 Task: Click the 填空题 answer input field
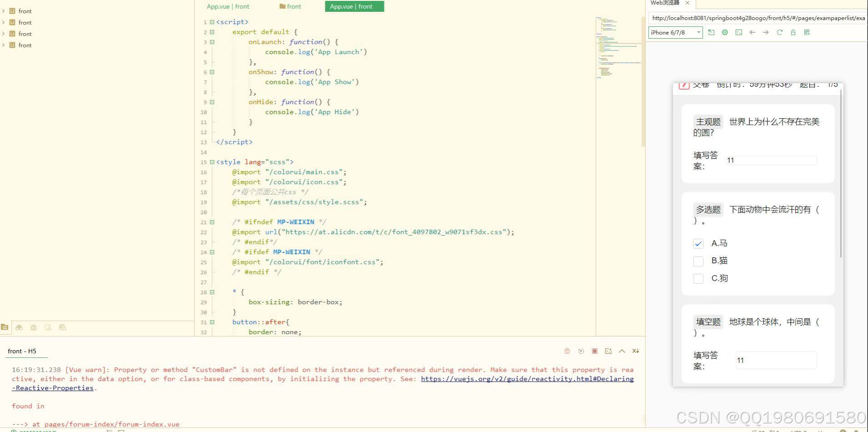click(x=776, y=360)
